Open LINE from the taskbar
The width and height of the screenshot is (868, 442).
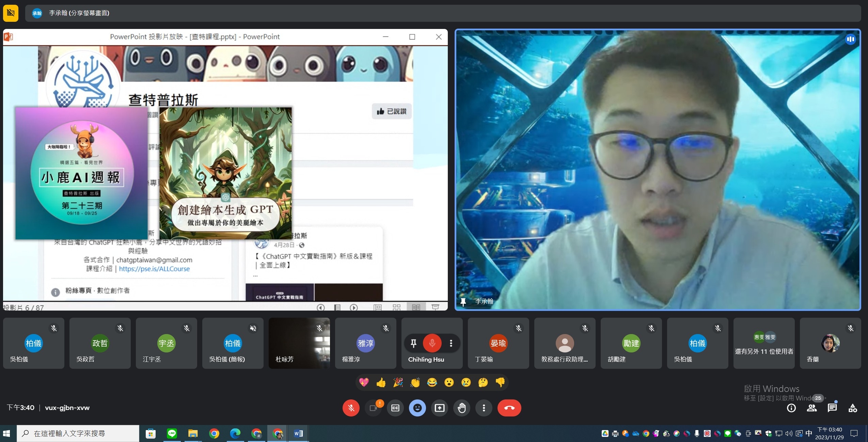pos(172,433)
